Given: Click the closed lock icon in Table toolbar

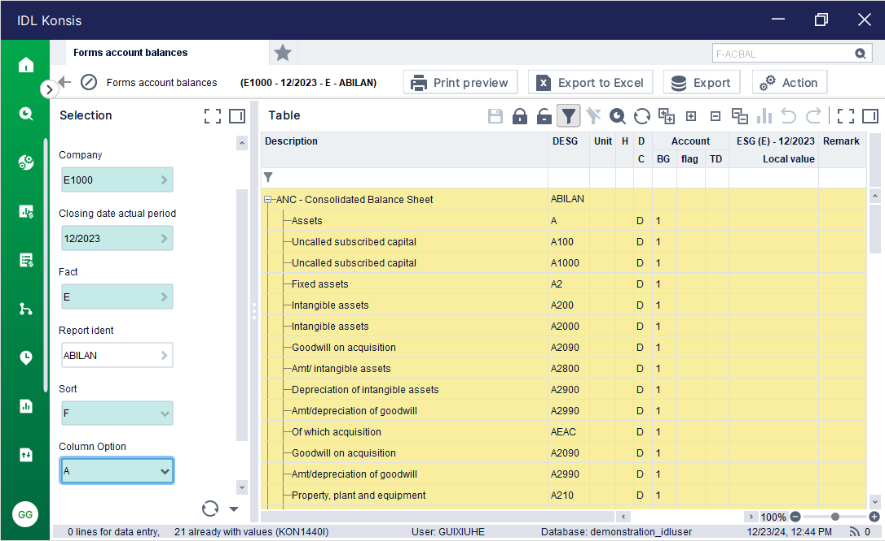Looking at the screenshot, I should click(519, 116).
